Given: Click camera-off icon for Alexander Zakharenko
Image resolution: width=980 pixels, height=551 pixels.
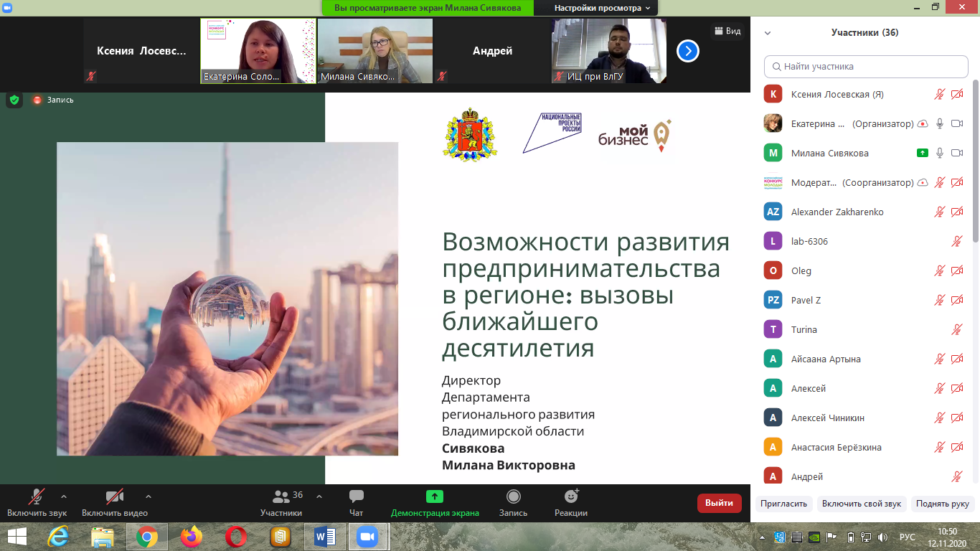Looking at the screenshot, I should coord(957,212).
